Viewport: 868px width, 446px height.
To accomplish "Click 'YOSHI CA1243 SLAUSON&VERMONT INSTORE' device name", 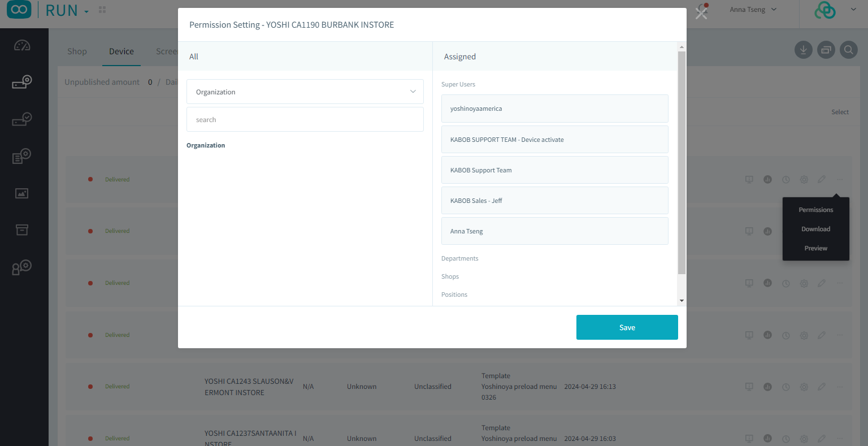I will [x=249, y=387].
